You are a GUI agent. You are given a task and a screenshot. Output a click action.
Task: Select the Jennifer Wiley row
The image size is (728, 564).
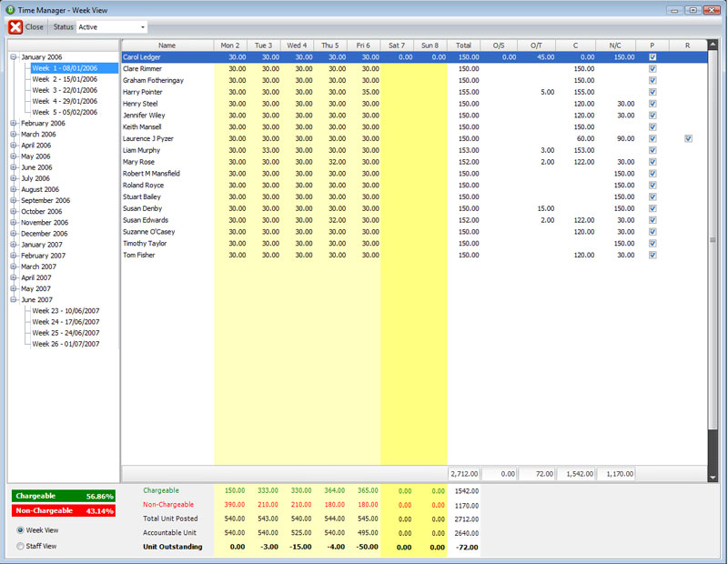point(415,116)
